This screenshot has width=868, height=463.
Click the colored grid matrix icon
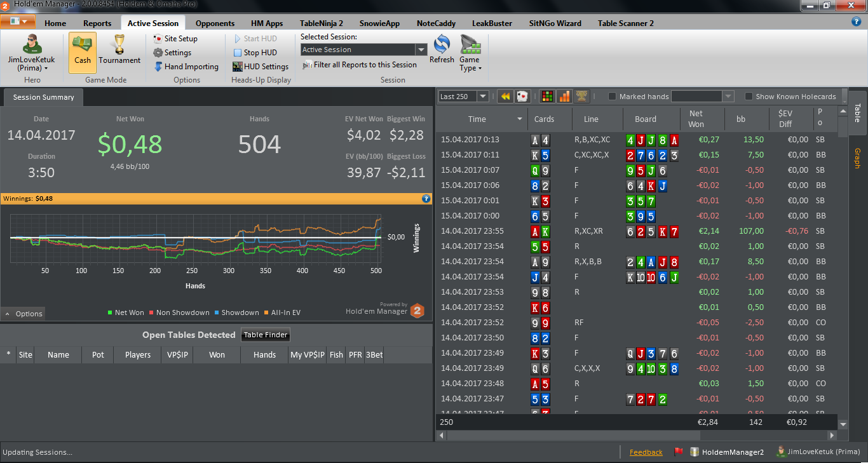coord(546,97)
